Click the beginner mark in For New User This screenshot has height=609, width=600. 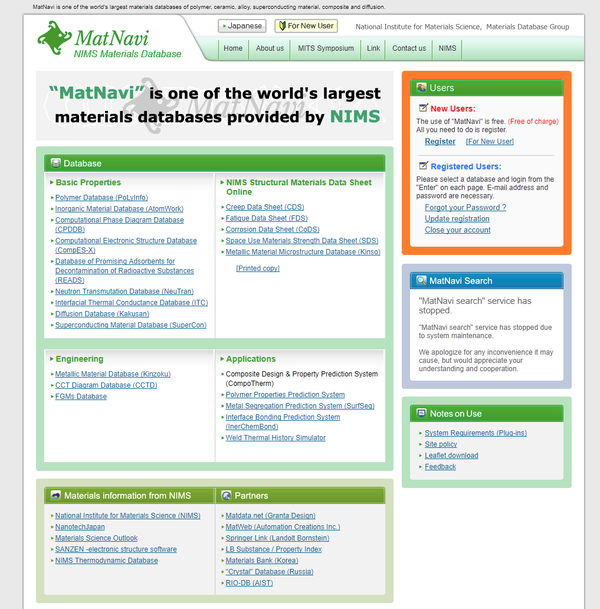coord(282,26)
